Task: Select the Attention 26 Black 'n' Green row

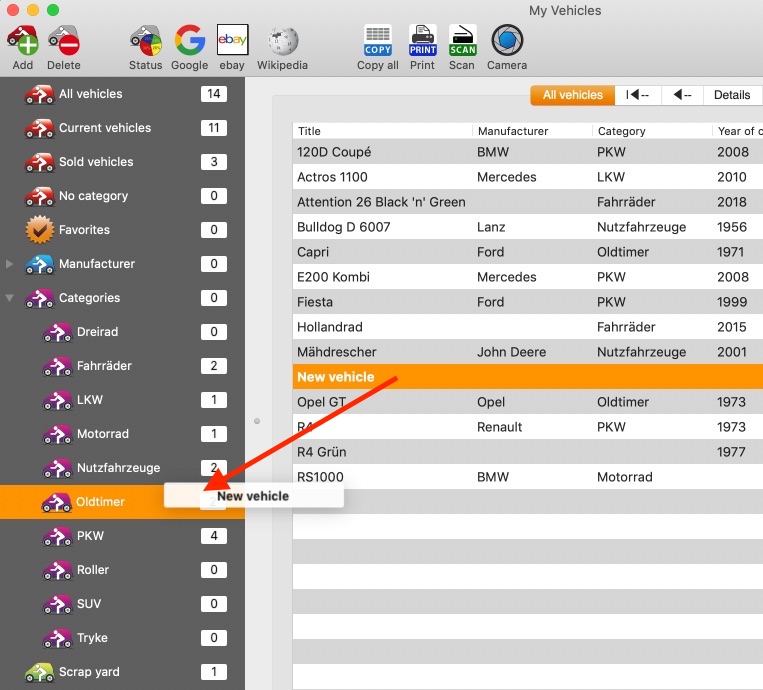Action: tap(528, 202)
